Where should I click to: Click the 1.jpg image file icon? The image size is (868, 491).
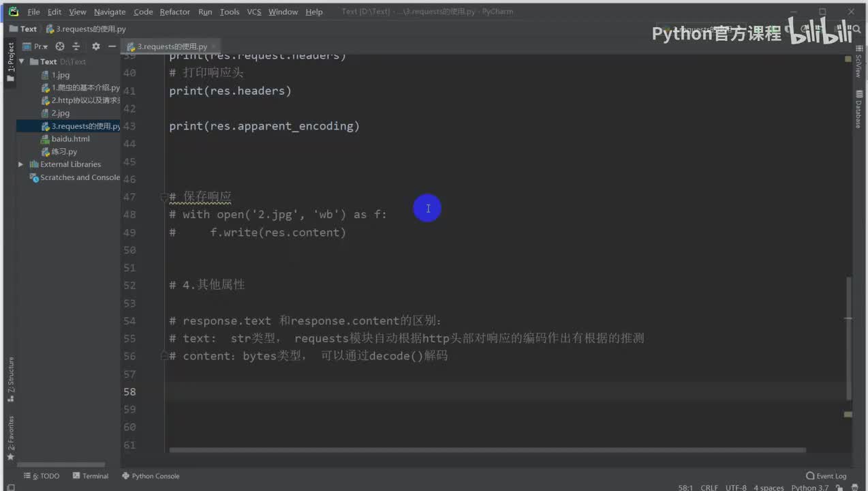(x=46, y=75)
